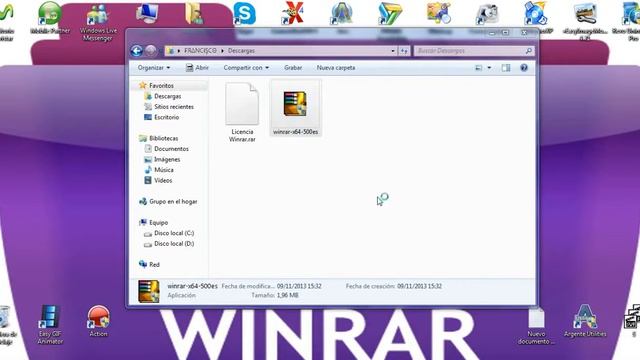Click the computer monitor desktop icon
This screenshot has height=360, width=640.
pyautogui.click(x=147, y=13)
